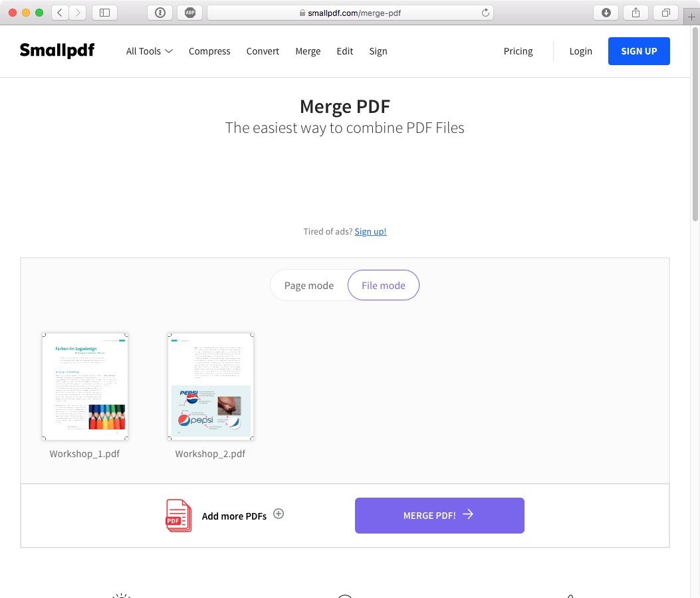Click the Reader view icon
This screenshot has width=700, height=598.
click(160, 12)
